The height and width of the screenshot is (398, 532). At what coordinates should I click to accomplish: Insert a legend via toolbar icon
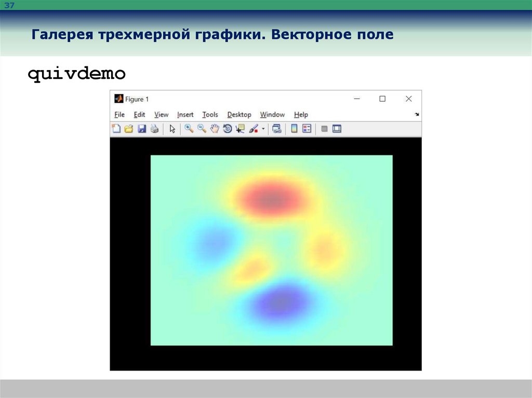coord(307,129)
